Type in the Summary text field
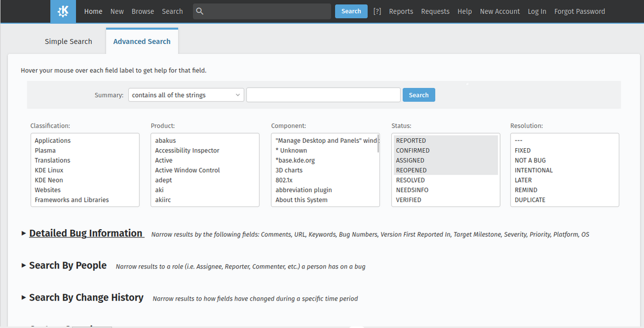The width and height of the screenshot is (644, 328). pos(323,95)
